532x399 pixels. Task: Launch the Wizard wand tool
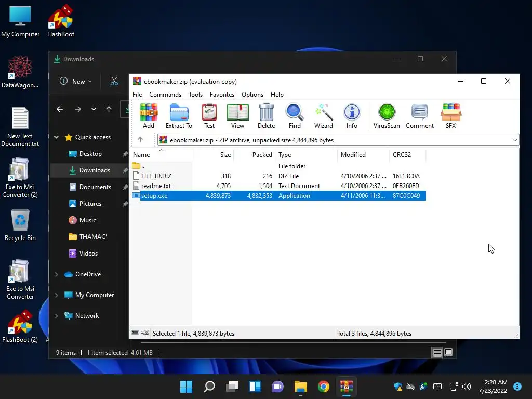[323, 116]
